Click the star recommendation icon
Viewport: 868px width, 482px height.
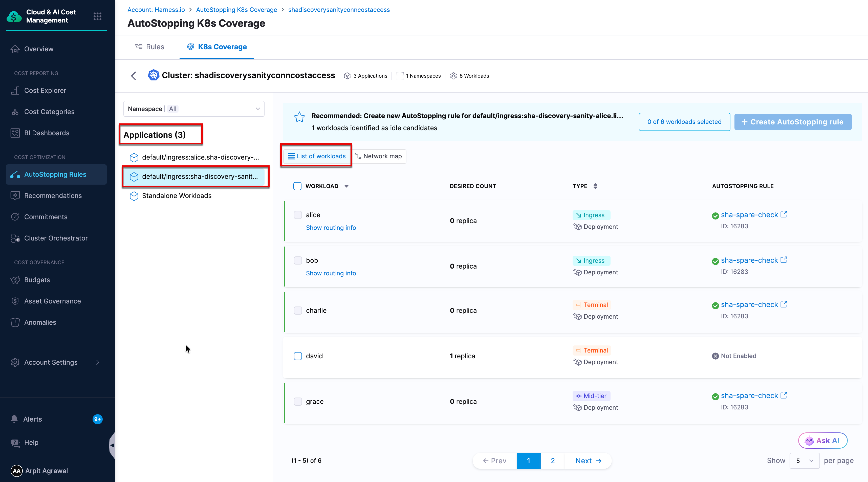tap(299, 117)
